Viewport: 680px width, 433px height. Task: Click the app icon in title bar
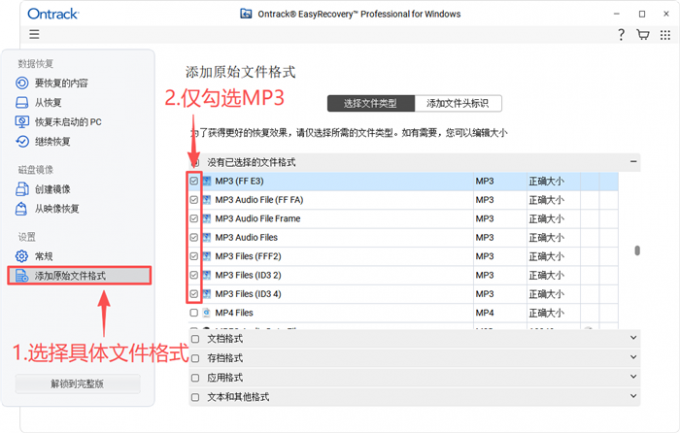(246, 14)
